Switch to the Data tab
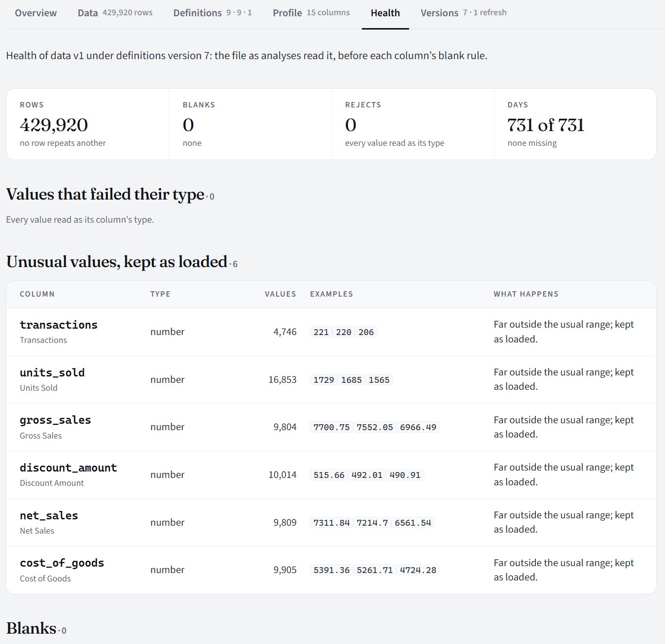The image size is (665, 644). (115, 13)
